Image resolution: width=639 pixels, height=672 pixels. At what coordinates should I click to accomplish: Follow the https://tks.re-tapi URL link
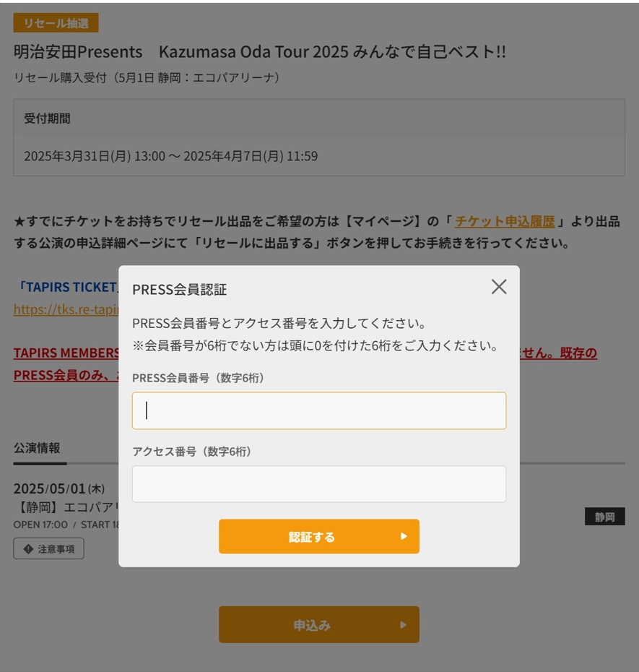tap(65, 309)
